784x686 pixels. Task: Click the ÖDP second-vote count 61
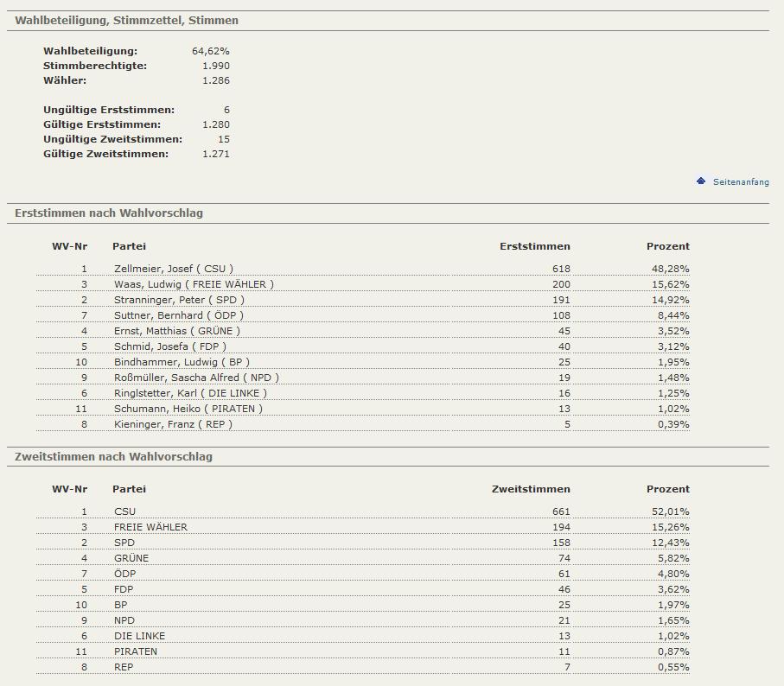click(x=564, y=574)
